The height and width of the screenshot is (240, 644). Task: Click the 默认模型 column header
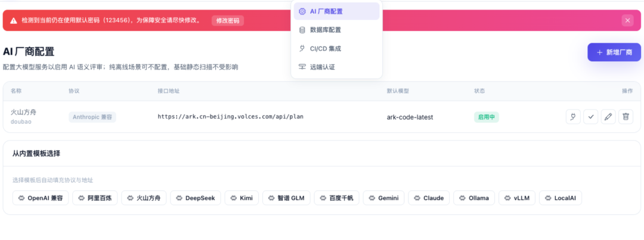click(x=398, y=91)
